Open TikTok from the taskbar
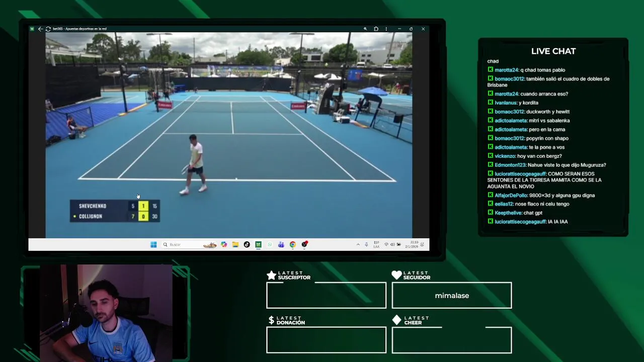The width and height of the screenshot is (644, 362). [x=247, y=244]
